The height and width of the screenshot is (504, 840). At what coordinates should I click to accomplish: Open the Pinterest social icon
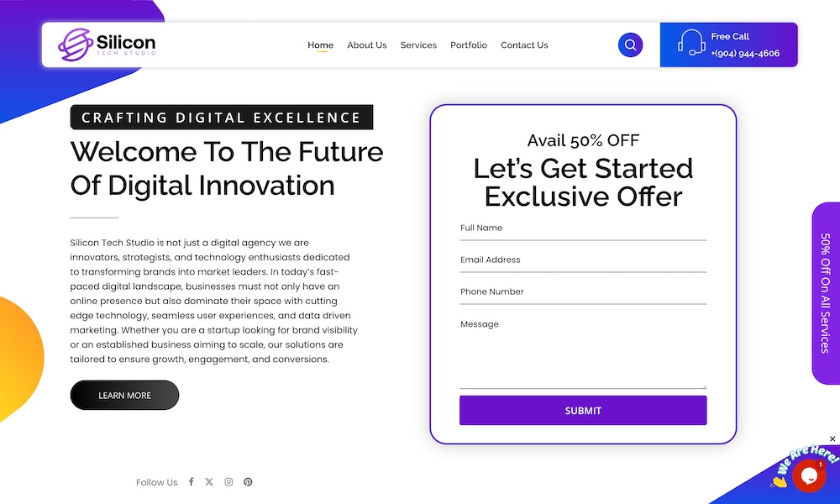tap(248, 482)
